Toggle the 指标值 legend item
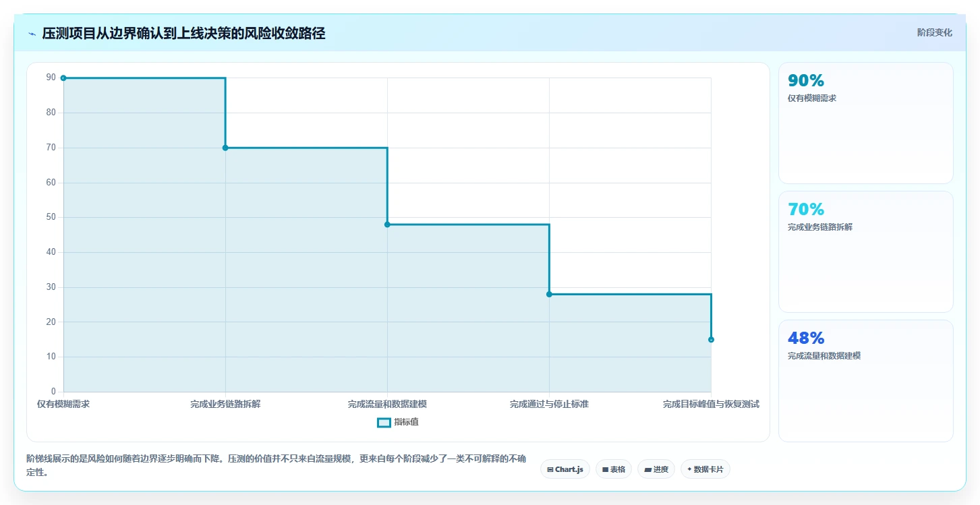980x505 pixels. 398,422
